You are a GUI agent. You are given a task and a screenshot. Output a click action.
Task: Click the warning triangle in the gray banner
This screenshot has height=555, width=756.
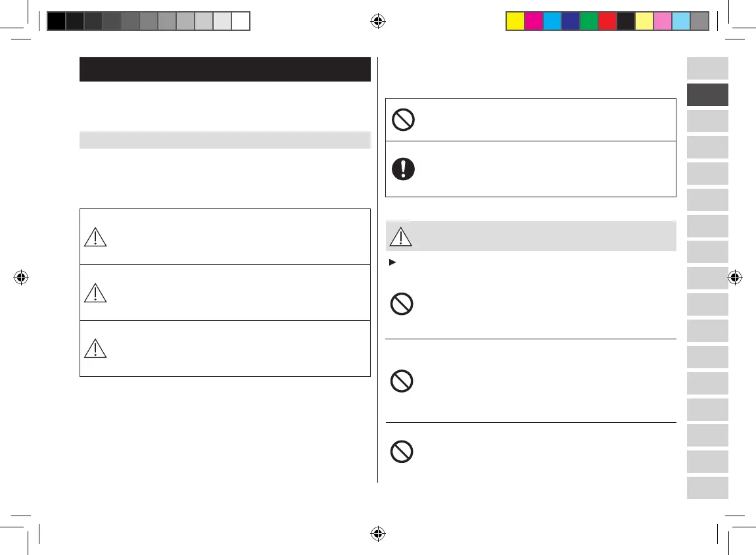[400, 236]
